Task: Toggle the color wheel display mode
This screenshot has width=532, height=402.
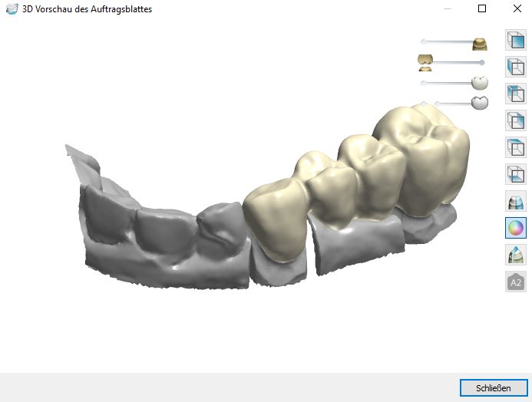Action: click(x=515, y=228)
